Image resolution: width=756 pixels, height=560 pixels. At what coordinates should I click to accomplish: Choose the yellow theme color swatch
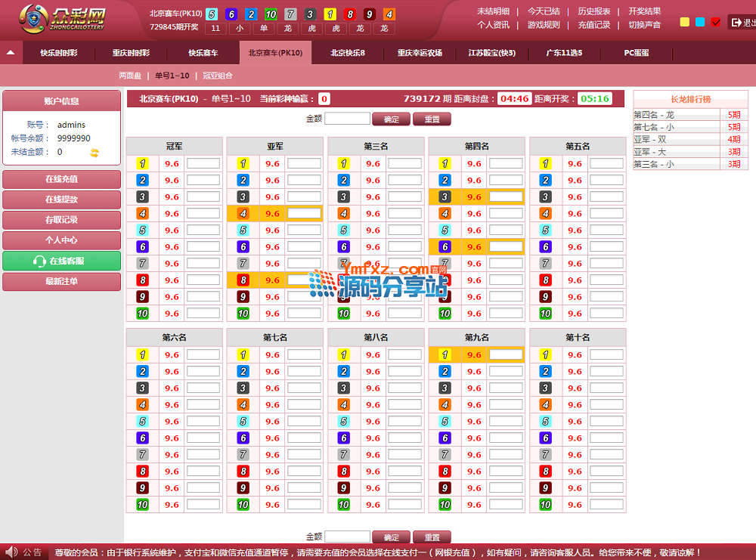point(685,23)
